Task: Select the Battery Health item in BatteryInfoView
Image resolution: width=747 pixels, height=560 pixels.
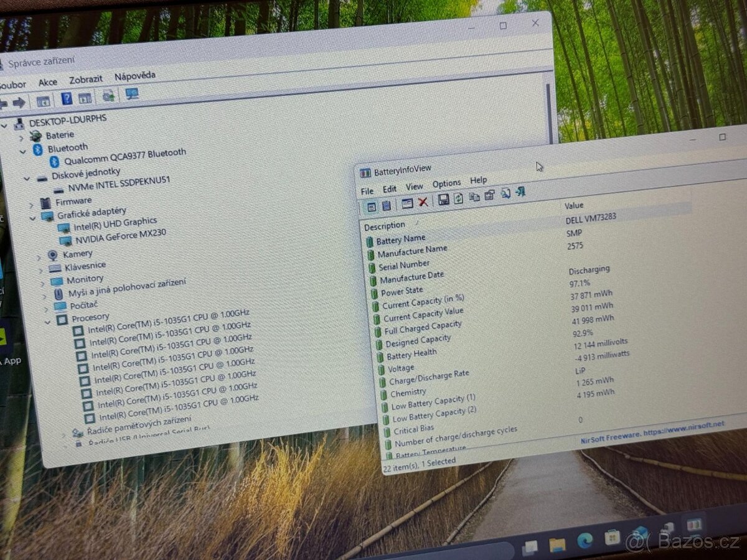Action: (x=411, y=354)
